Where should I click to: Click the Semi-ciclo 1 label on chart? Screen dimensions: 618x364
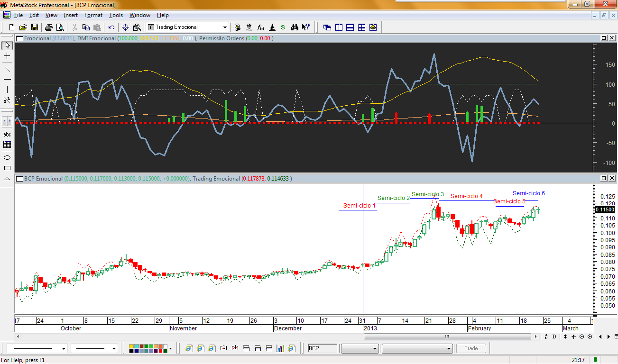360,206
